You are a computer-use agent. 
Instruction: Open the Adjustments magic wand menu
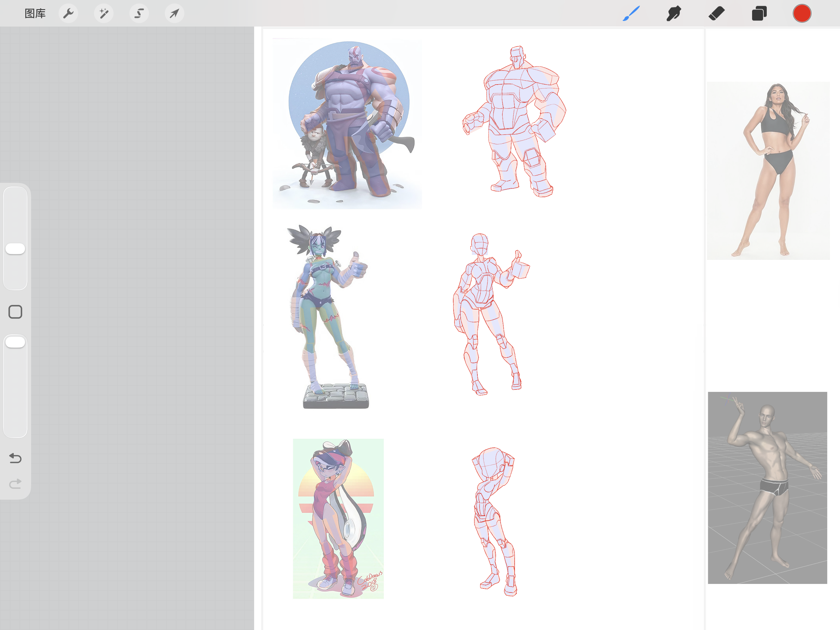(x=104, y=14)
